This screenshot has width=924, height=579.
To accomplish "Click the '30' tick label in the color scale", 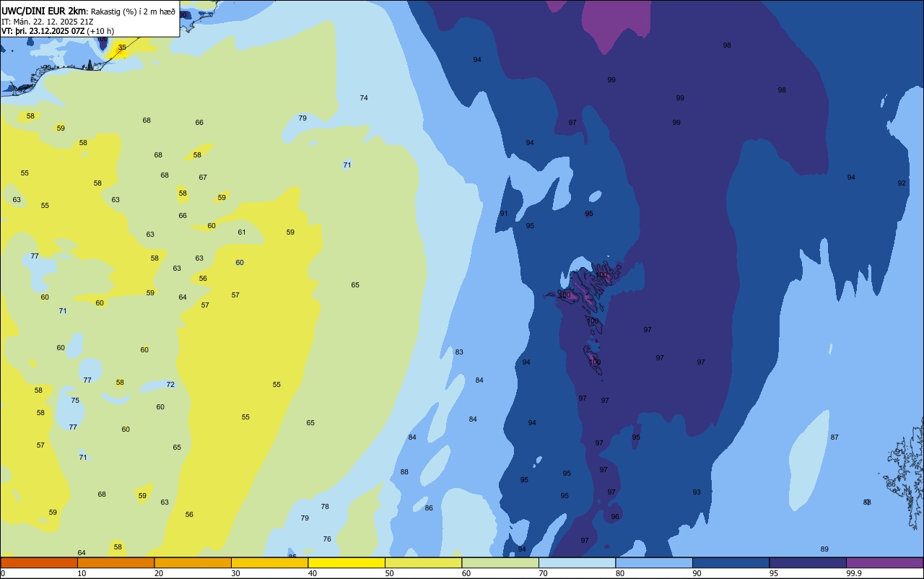I will [235, 573].
